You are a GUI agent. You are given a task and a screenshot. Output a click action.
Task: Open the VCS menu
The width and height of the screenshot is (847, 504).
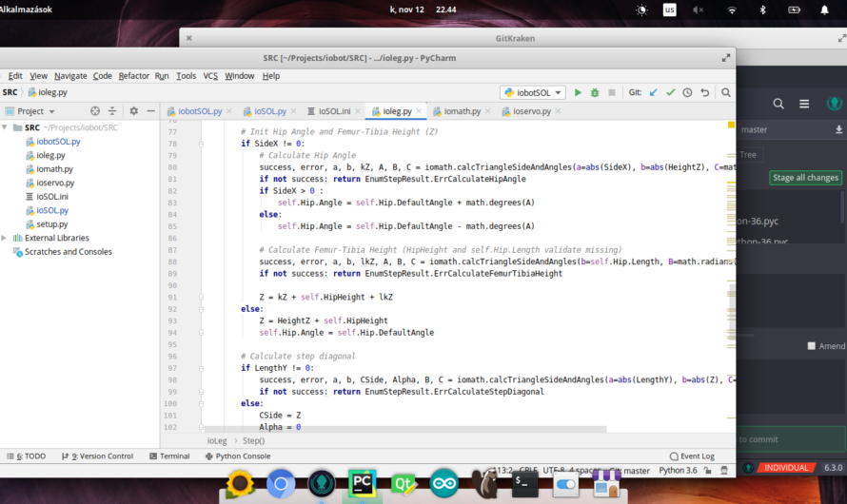[210, 76]
